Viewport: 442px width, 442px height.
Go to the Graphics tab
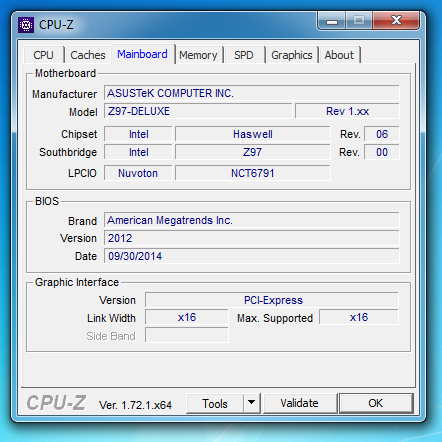[x=292, y=55]
